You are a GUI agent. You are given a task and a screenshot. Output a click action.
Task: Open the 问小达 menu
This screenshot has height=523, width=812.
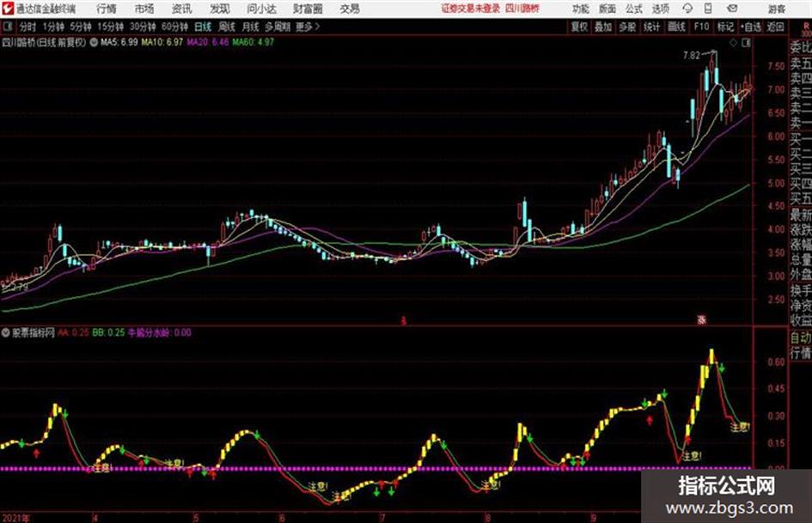click(261, 9)
